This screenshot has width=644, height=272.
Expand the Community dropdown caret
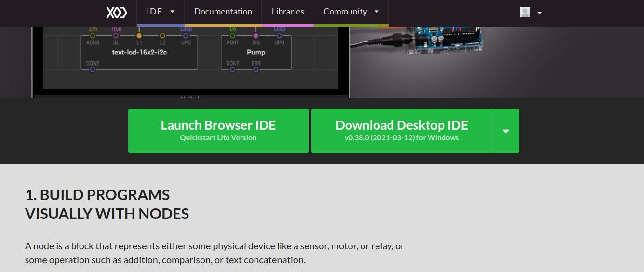click(x=376, y=12)
